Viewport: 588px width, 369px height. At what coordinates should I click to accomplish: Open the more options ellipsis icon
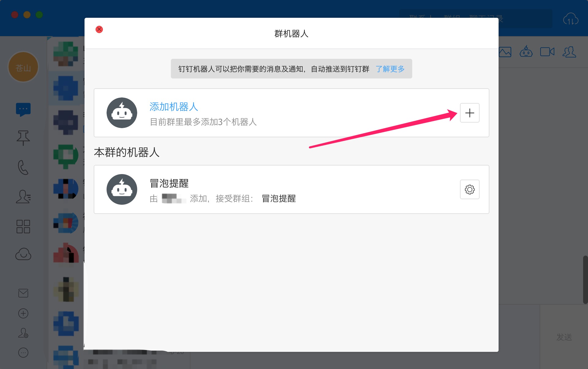coord(23,353)
